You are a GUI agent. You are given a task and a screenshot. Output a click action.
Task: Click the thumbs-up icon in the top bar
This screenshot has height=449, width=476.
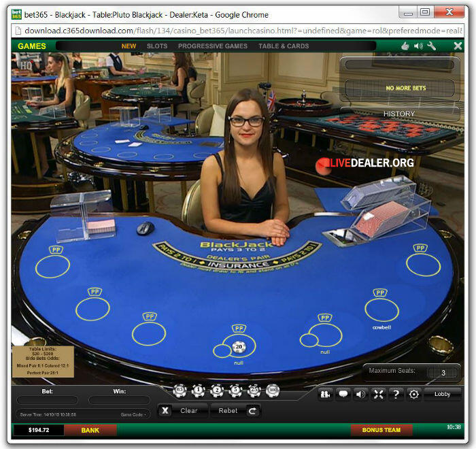[x=405, y=46]
